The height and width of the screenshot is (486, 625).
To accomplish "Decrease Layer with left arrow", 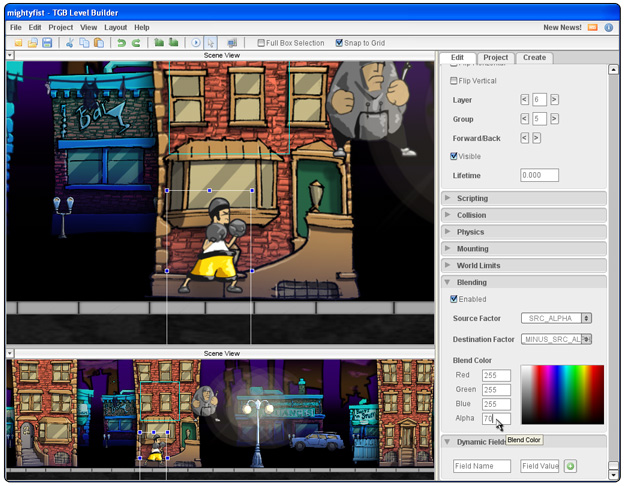I will click(525, 99).
